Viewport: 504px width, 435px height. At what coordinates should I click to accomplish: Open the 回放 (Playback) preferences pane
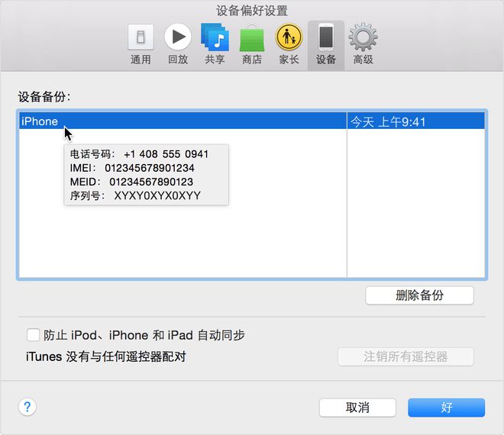[x=178, y=45]
